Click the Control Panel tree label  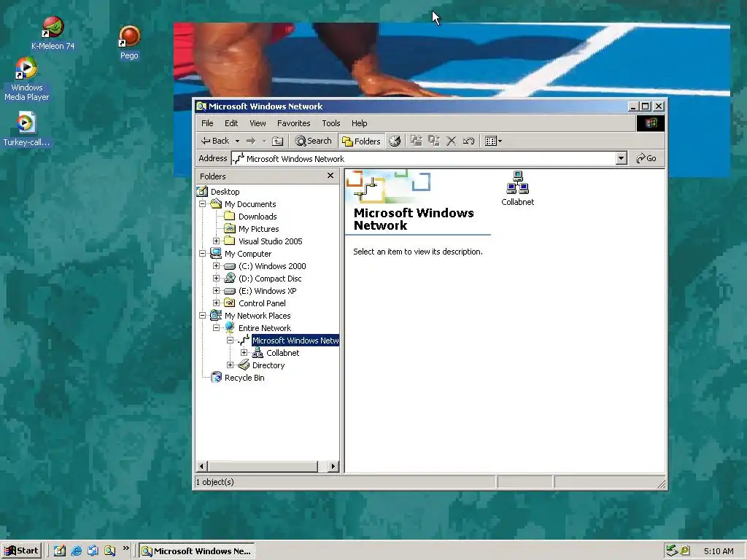262,303
